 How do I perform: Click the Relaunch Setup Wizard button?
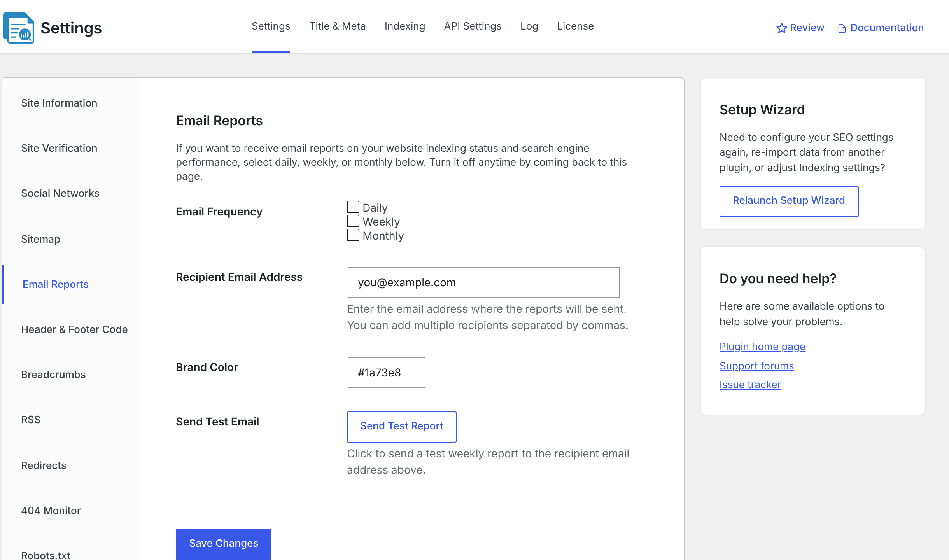789,201
